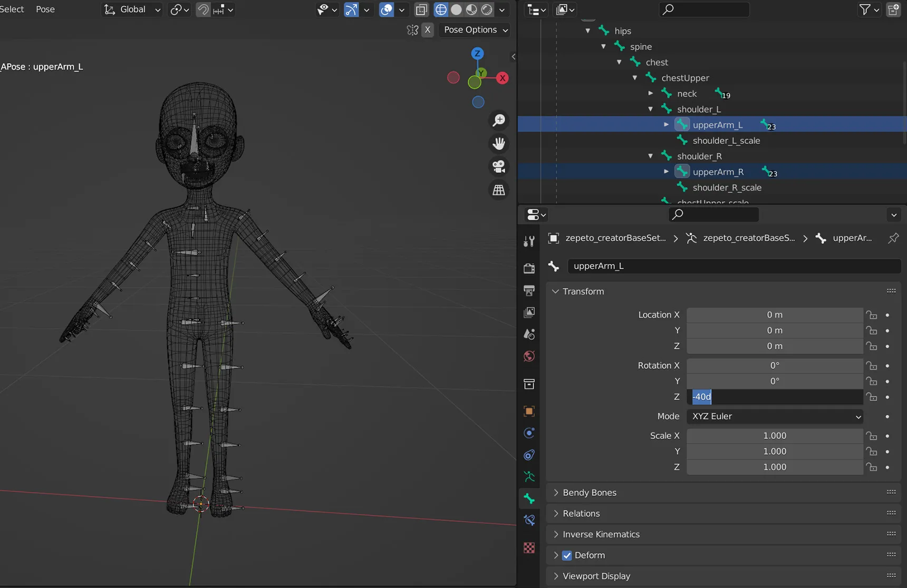Select the Tool properties tab icon

[x=529, y=241]
